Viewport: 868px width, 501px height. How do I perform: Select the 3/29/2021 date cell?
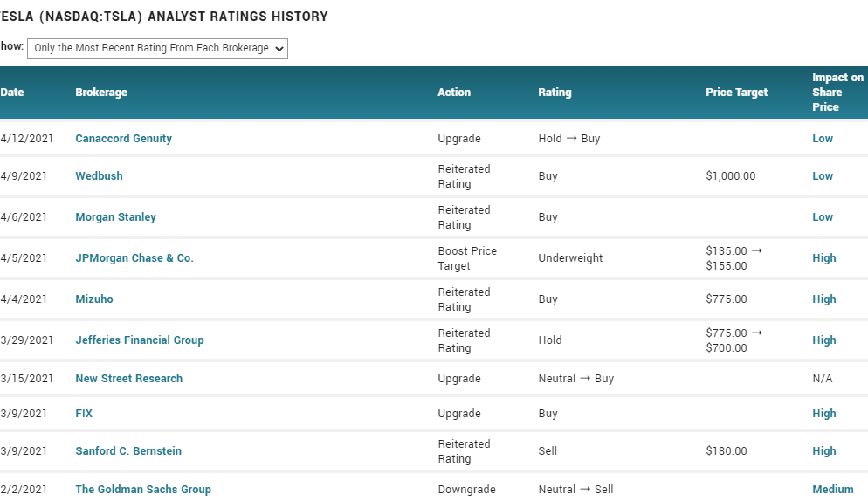click(x=26, y=340)
